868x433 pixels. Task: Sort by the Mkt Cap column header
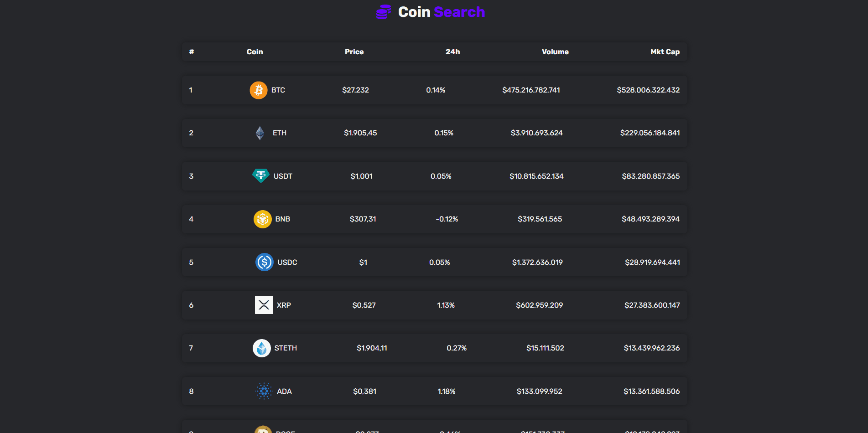tap(665, 52)
